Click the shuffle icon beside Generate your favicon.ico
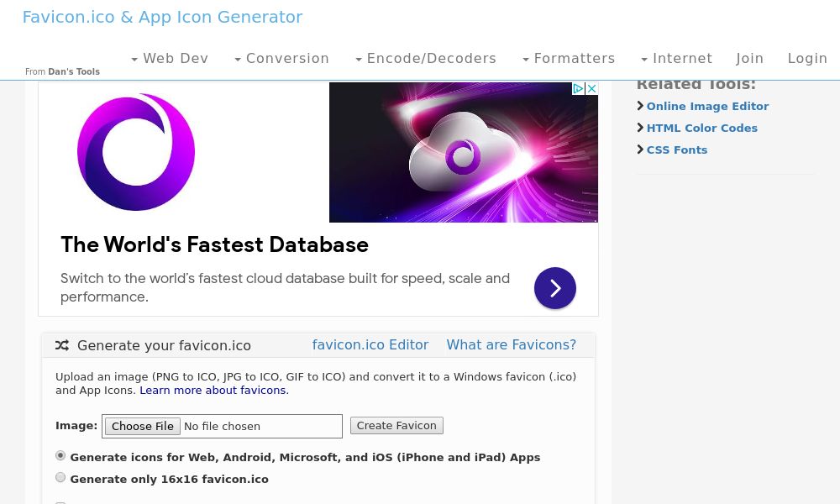Viewport: 840px width, 504px height. click(x=61, y=345)
